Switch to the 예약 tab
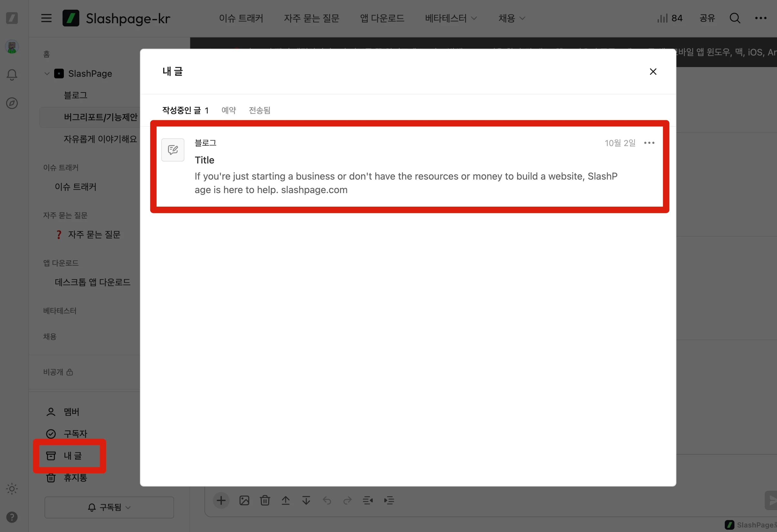The width and height of the screenshot is (777, 532). pos(229,110)
